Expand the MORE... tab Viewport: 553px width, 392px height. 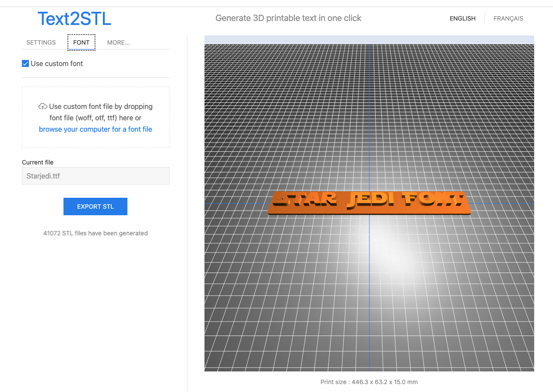[118, 42]
